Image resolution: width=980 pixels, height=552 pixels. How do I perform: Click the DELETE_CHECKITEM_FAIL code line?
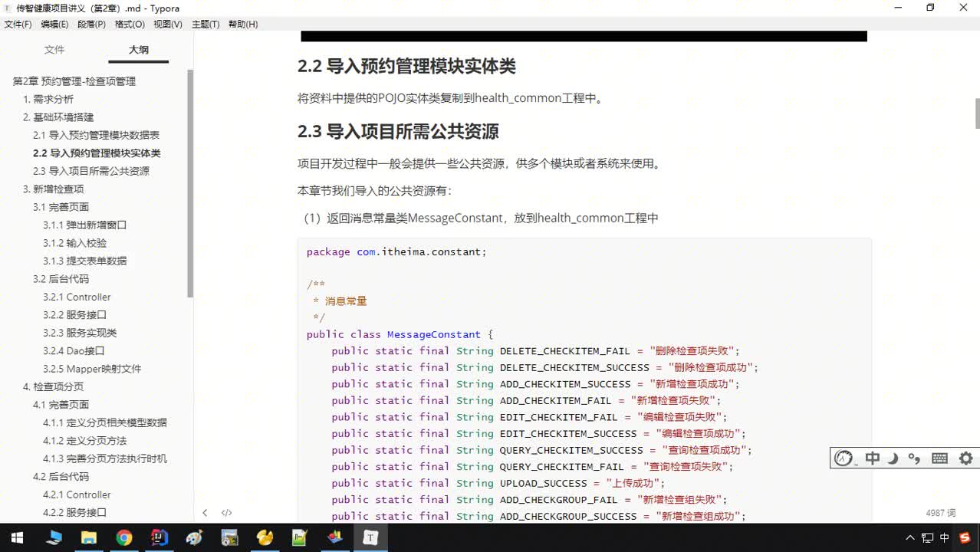click(535, 351)
